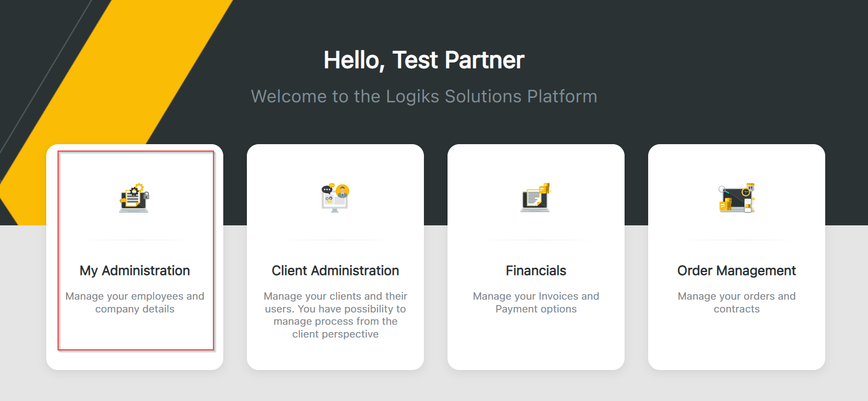Click the Financials invoice laptop icon
The height and width of the screenshot is (401, 868).
[536, 198]
